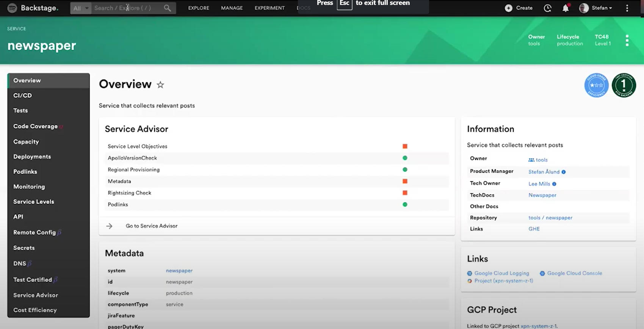Click the Create plus icon
The width and height of the screenshot is (644, 329).
(x=509, y=8)
